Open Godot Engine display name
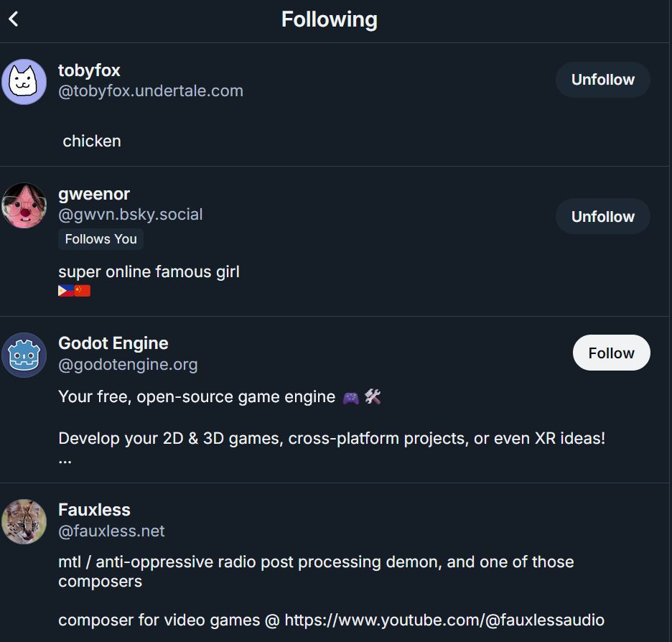672x642 pixels. [x=113, y=343]
